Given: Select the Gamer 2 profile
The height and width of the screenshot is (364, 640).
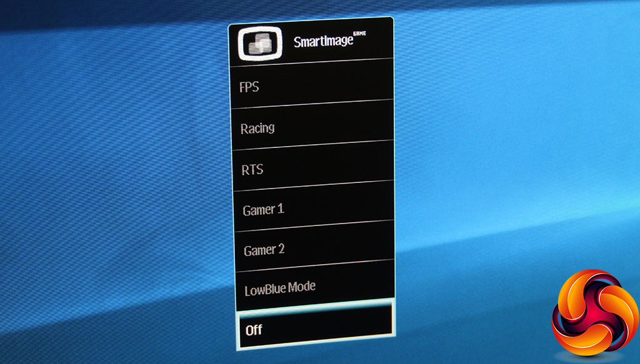Looking at the screenshot, I should point(315,246).
